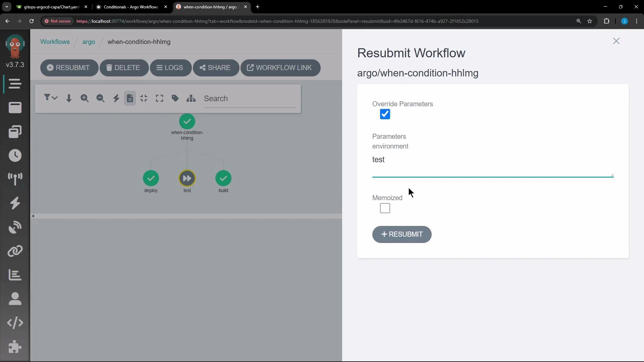Uncheck the Override Parameters checkbox

click(x=385, y=114)
